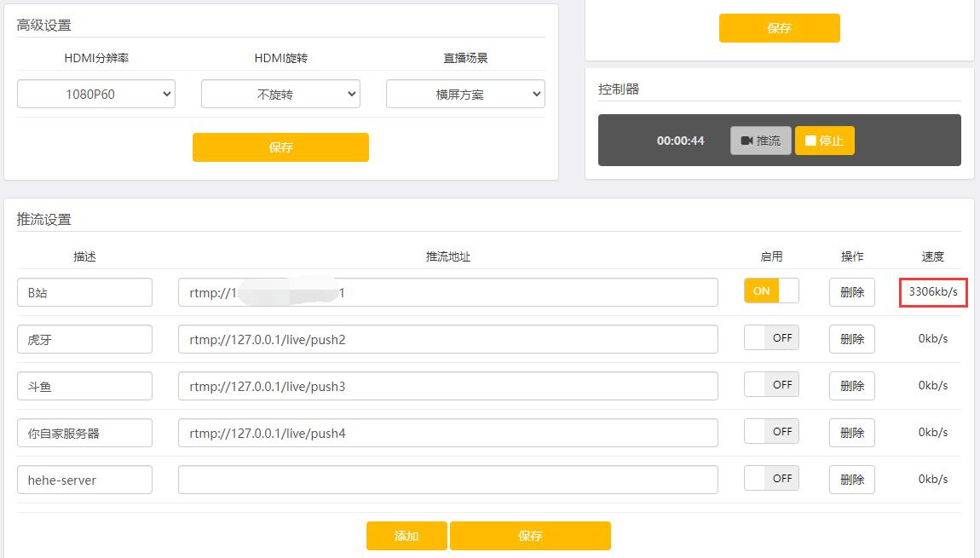
Task: Focus the 你自家服务器 description field
Action: coord(85,433)
